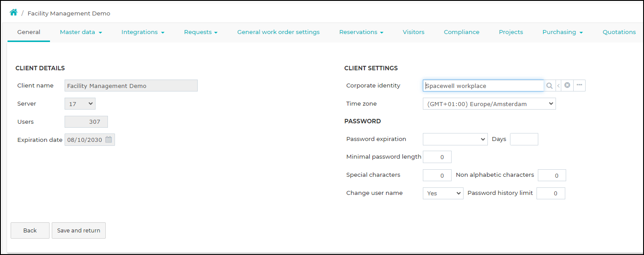Image resolution: width=644 pixels, height=255 pixels.
Task: Clear Corporate identity with the x icon
Action: (567, 85)
